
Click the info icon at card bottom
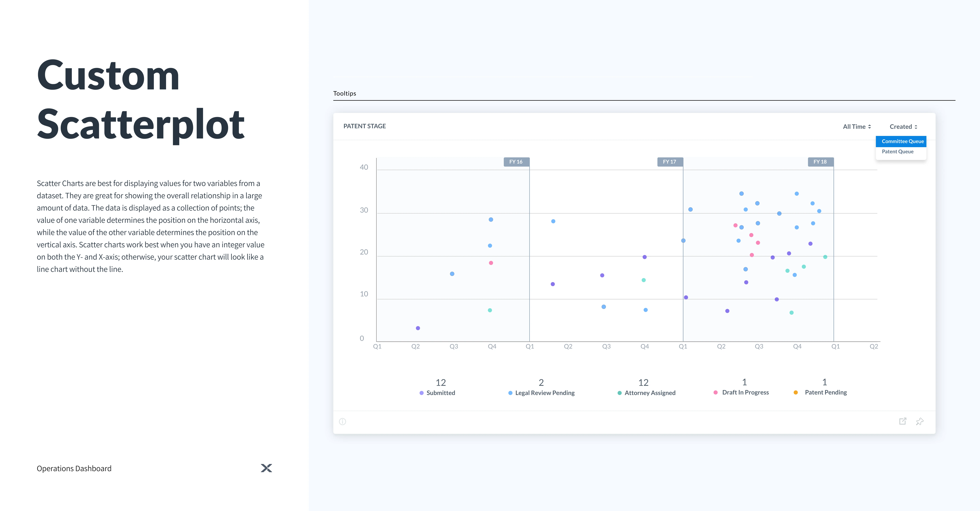tap(342, 422)
